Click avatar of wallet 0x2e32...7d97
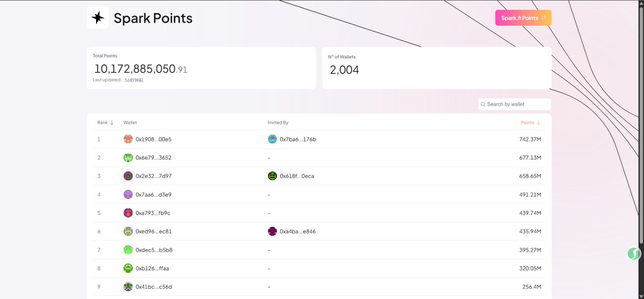The height and width of the screenshot is (299, 644). click(128, 176)
